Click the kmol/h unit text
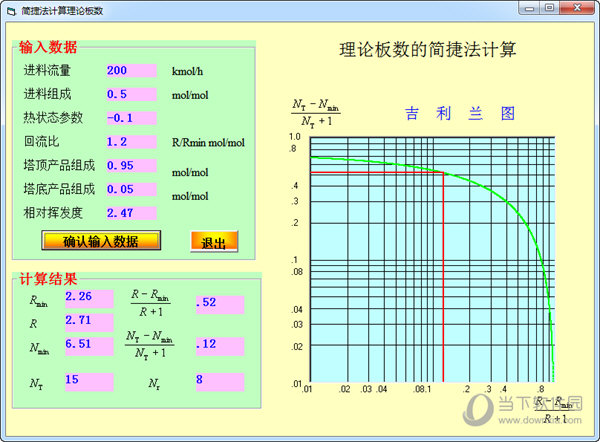The image size is (600, 442). (x=188, y=72)
